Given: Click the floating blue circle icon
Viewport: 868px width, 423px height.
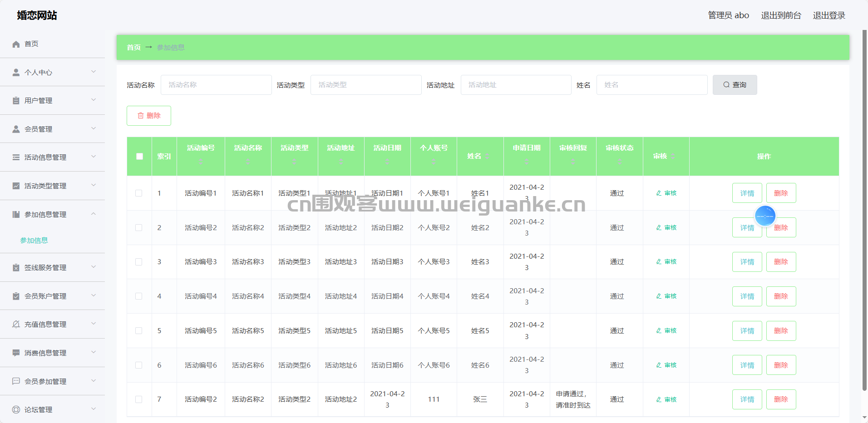Looking at the screenshot, I should (765, 216).
